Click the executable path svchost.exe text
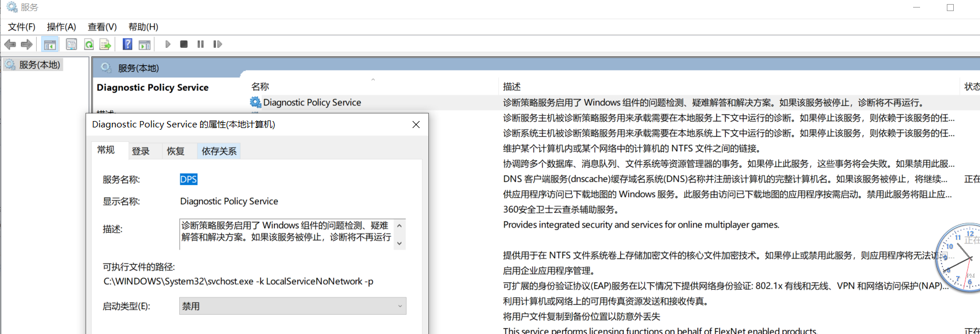 click(239, 282)
